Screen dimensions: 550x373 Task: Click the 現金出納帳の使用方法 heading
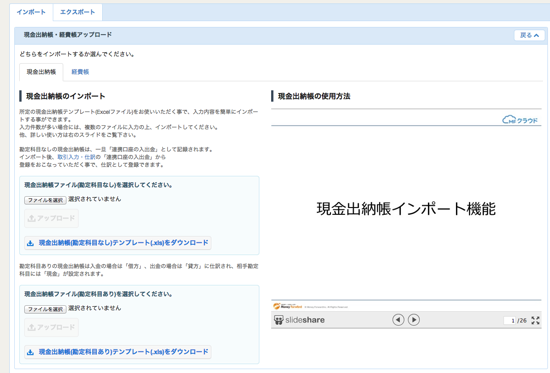click(x=314, y=96)
